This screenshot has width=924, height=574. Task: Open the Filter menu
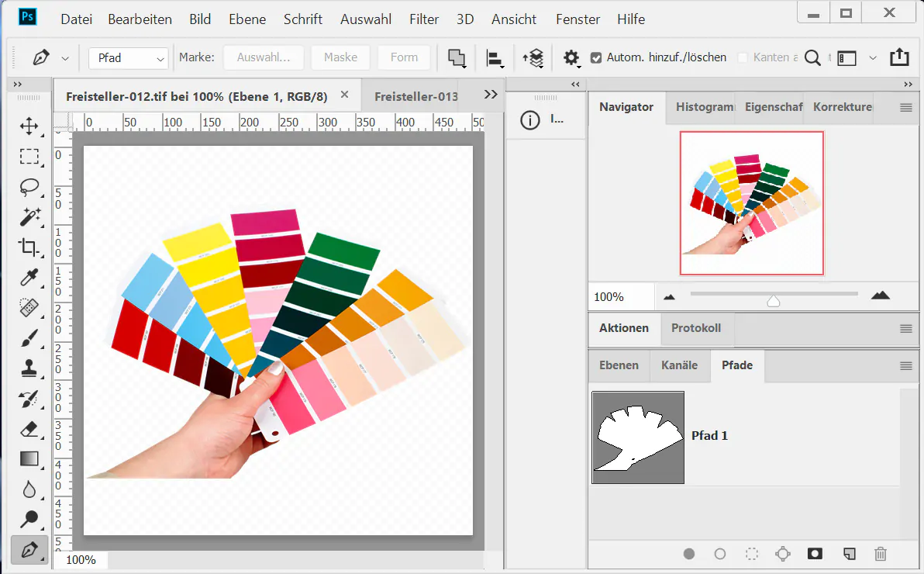point(423,19)
